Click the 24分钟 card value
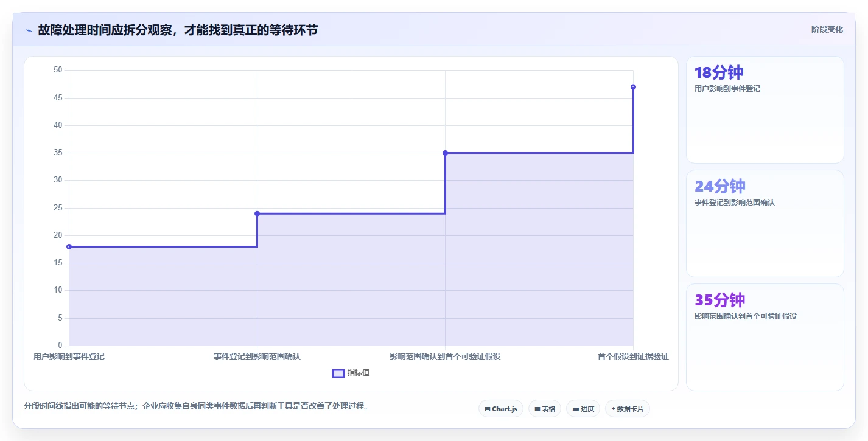Screen dimensions: 868x441 [720, 186]
